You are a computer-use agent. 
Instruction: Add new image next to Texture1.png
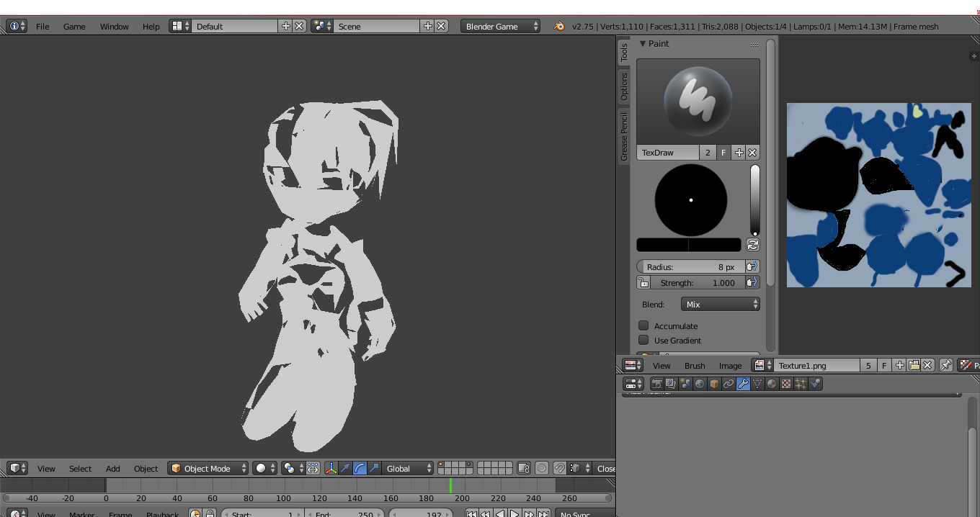[x=899, y=365]
